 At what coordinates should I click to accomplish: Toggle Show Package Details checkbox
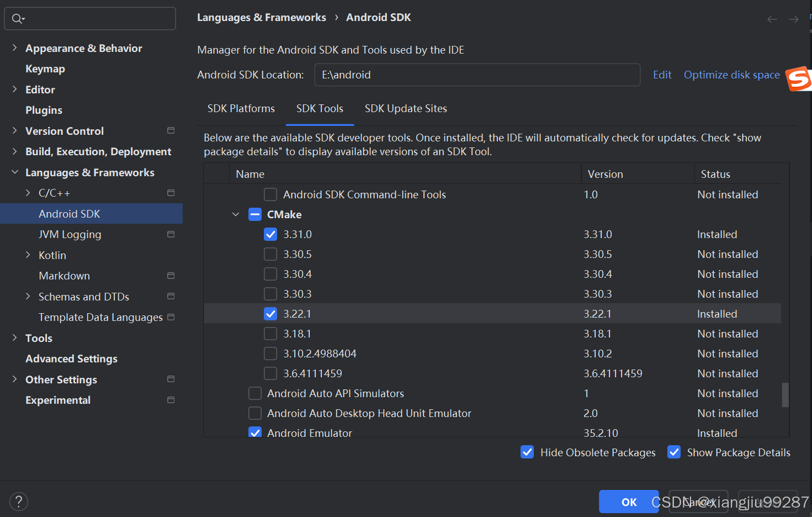pos(674,452)
